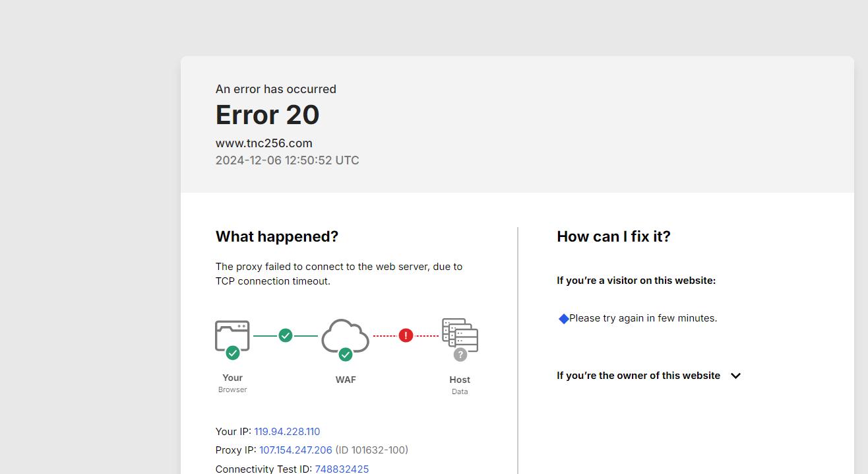
Task: Click the UTC timestamp text
Action: 287,160
